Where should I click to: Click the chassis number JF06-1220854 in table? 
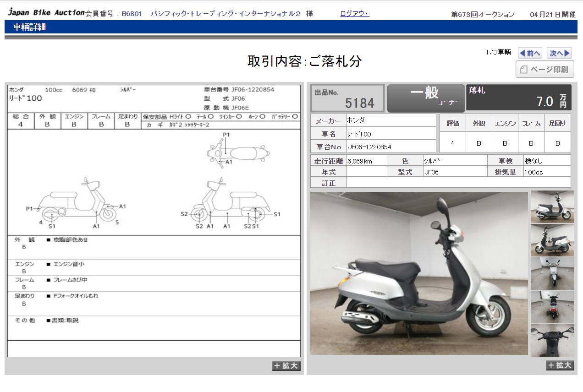click(x=369, y=147)
